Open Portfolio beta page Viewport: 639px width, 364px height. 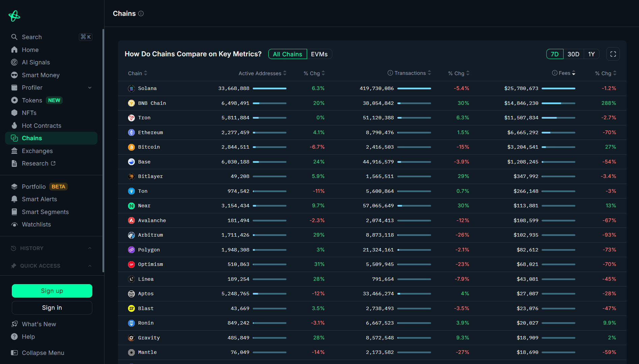[51, 186]
